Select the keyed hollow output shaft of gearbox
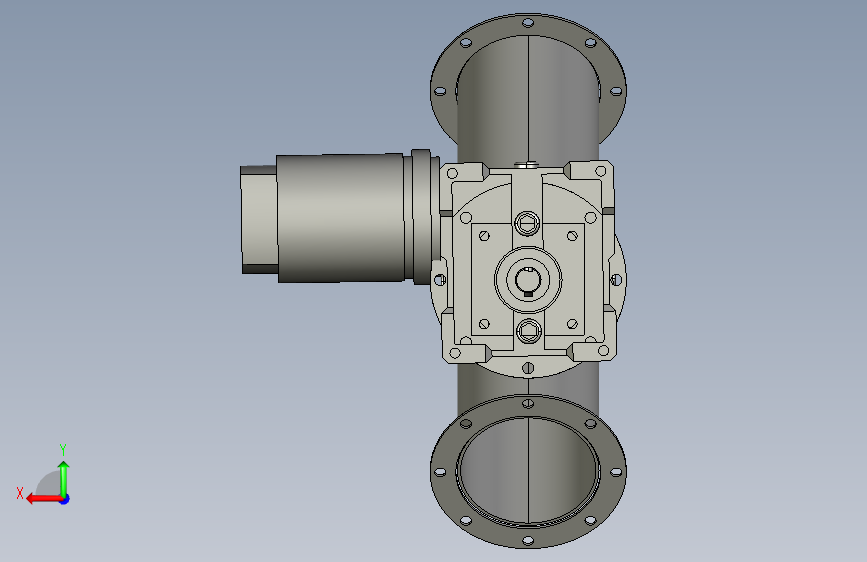This screenshot has height=562, width=867. click(x=528, y=280)
